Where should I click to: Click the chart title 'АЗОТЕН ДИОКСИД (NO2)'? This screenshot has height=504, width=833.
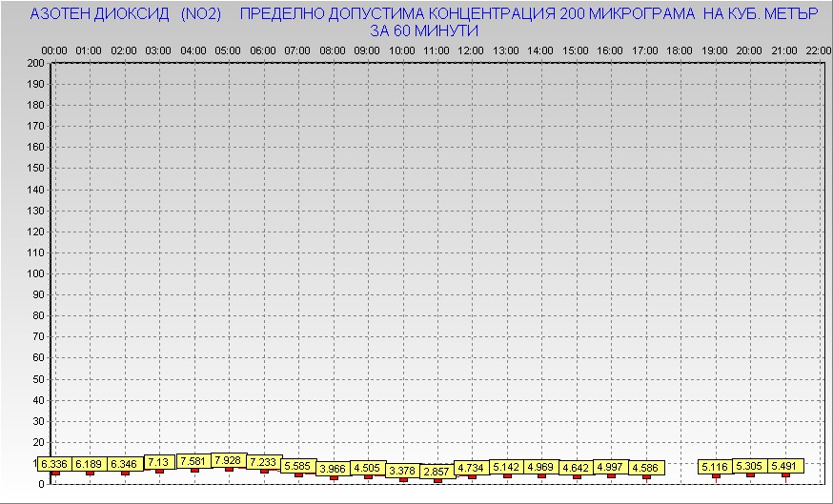point(126,15)
